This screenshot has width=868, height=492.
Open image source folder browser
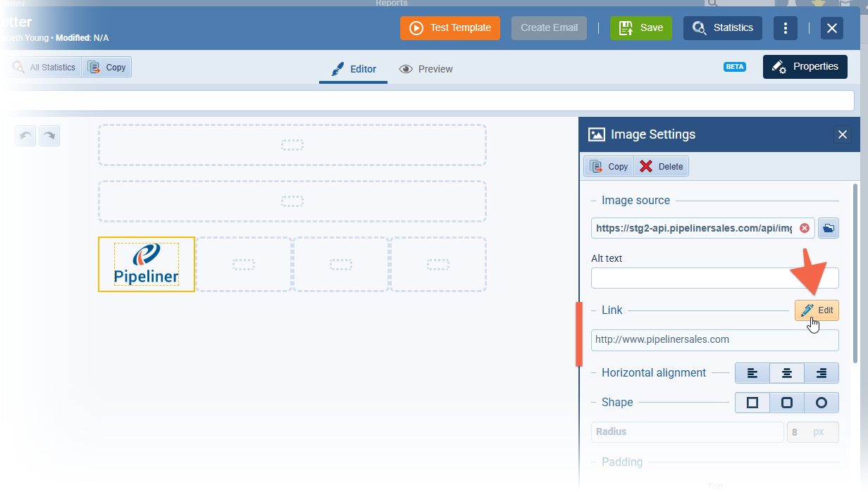pos(829,228)
